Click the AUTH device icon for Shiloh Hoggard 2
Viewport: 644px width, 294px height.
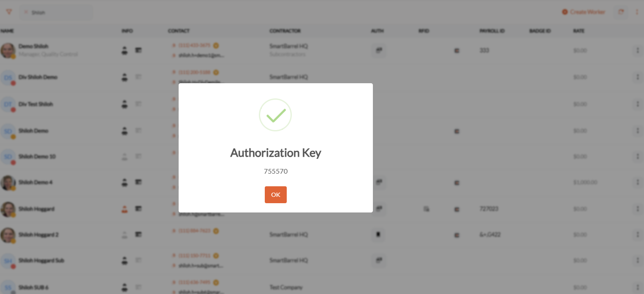378,235
